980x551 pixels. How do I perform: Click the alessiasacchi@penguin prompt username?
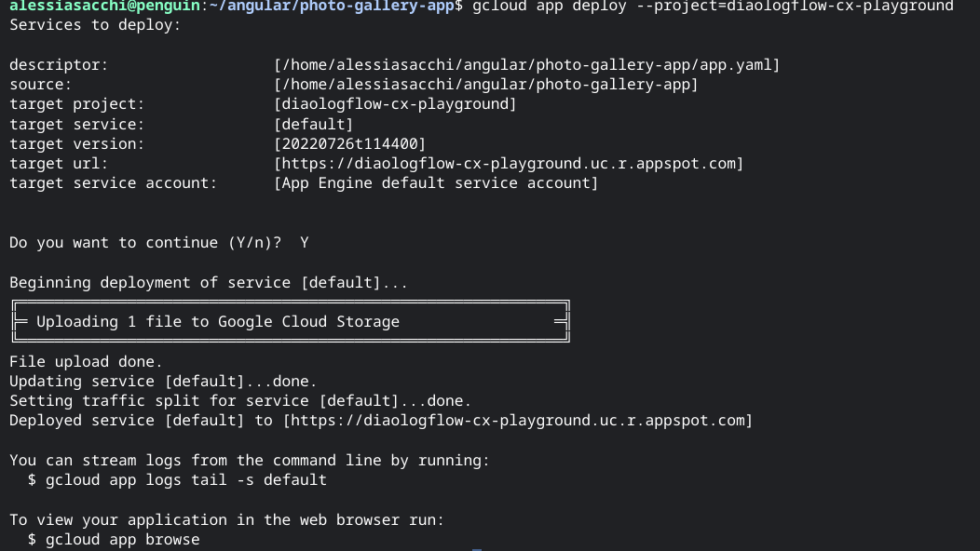click(x=102, y=6)
